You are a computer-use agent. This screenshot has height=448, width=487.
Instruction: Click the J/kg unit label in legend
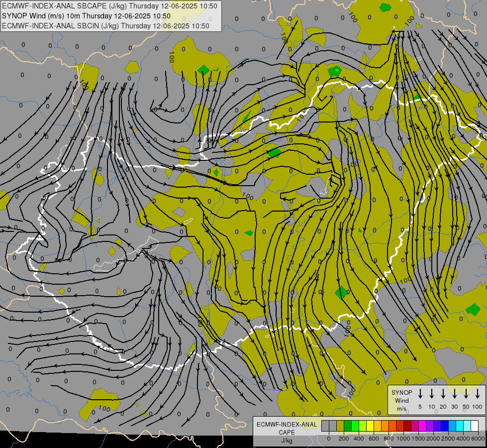click(287, 441)
